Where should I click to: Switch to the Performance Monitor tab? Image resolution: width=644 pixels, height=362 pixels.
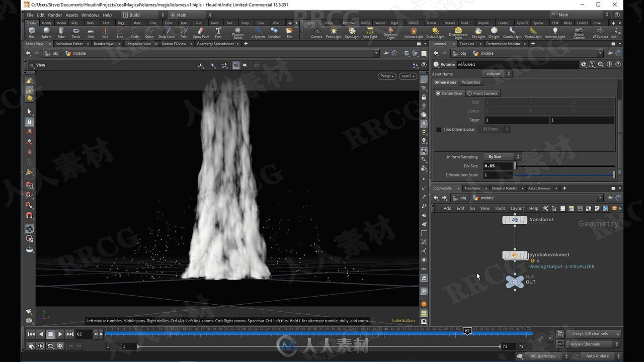(503, 44)
